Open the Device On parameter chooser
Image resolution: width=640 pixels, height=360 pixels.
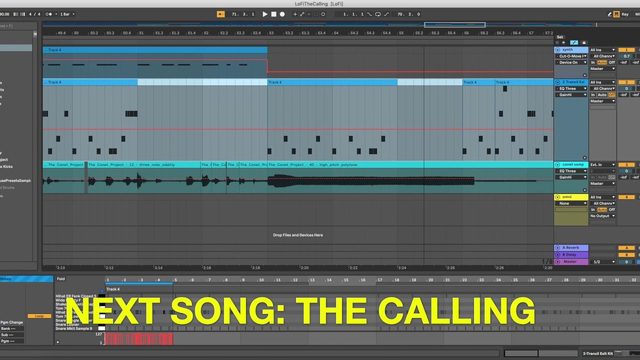coord(571,62)
